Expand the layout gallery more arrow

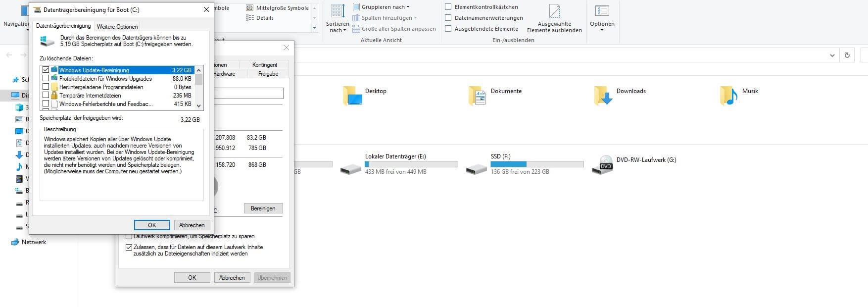pyautogui.click(x=314, y=28)
